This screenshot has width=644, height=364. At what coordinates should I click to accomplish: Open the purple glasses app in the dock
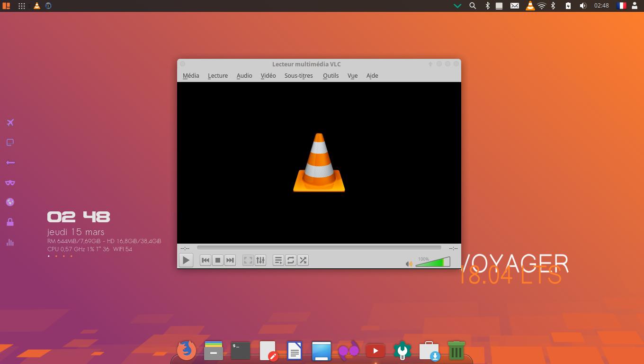[x=349, y=351]
